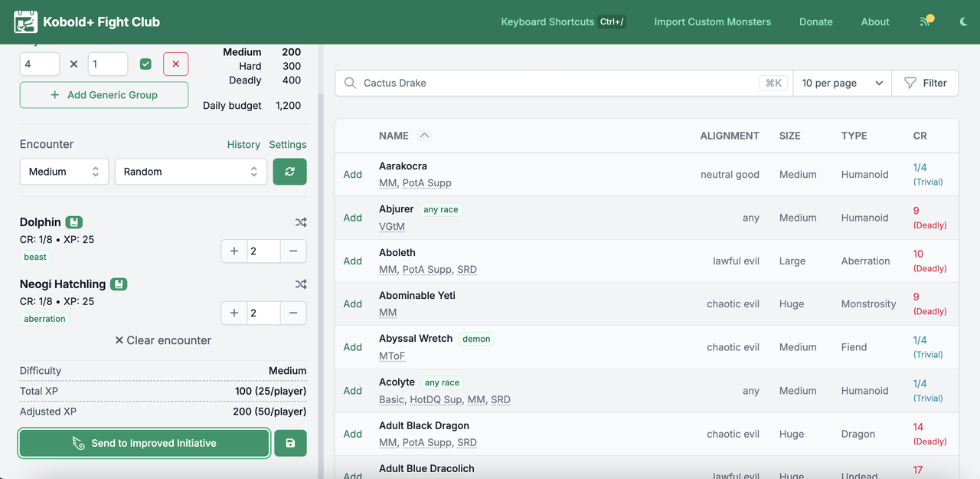The height and width of the screenshot is (479, 980).
Task: Add Aarakocra to encounter
Action: pyautogui.click(x=353, y=174)
